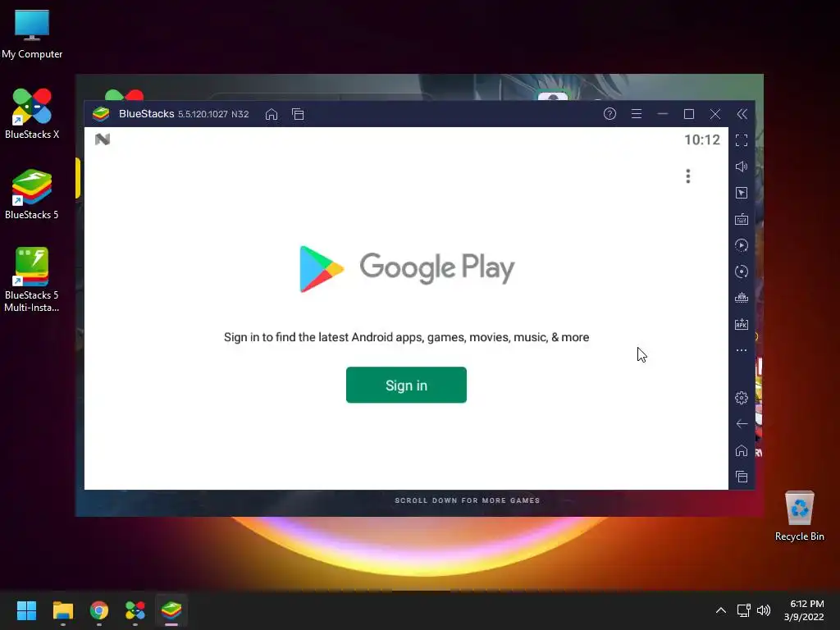Click the cursor lock icon in sidebar

[x=742, y=193]
